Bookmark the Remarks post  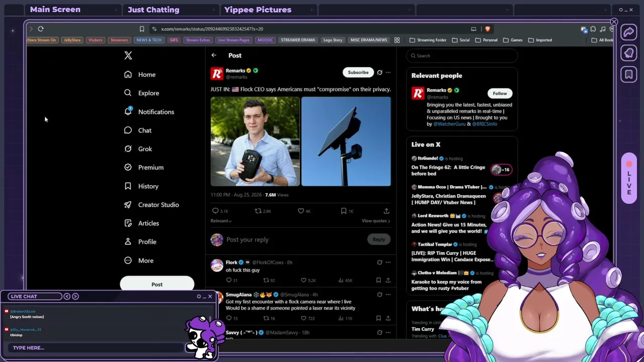click(344, 211)
